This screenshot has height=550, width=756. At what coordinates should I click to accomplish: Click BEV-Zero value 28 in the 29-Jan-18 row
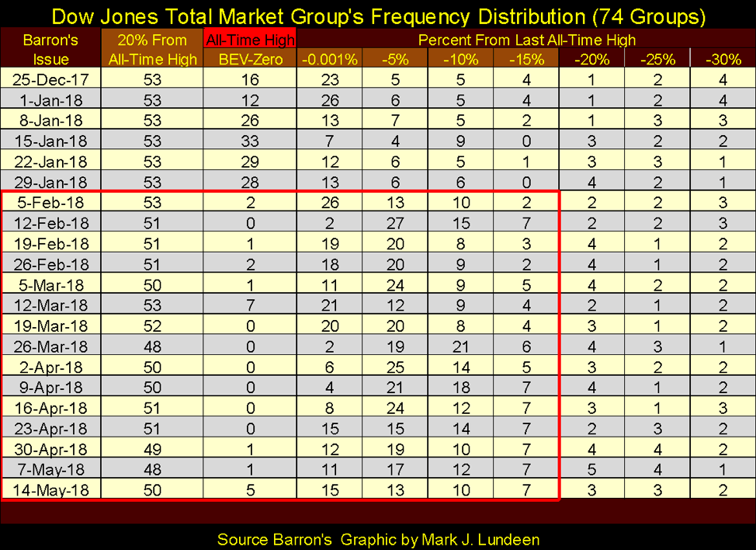point(250,182)
